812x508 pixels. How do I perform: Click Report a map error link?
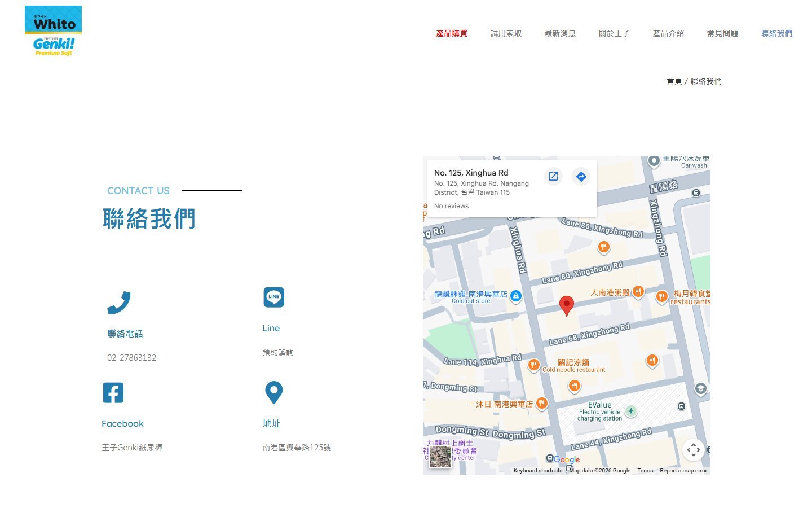683,471
